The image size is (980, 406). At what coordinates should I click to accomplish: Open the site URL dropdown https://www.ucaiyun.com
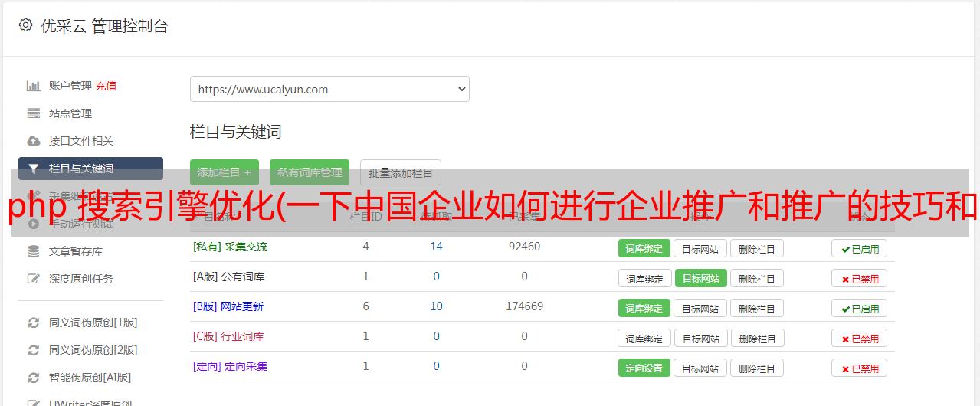coord(329,89)
